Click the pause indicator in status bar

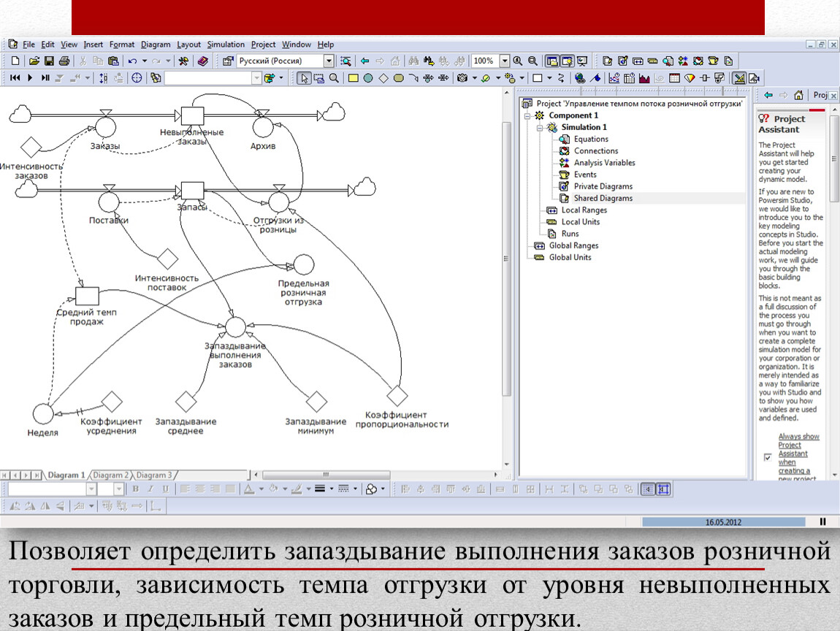(x=823, y=521)
